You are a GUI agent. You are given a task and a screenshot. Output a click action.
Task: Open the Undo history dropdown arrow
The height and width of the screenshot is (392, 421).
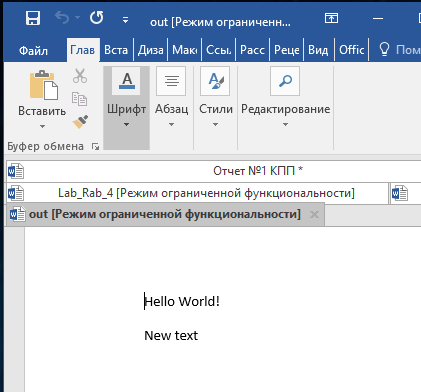(x=77, y=17)
